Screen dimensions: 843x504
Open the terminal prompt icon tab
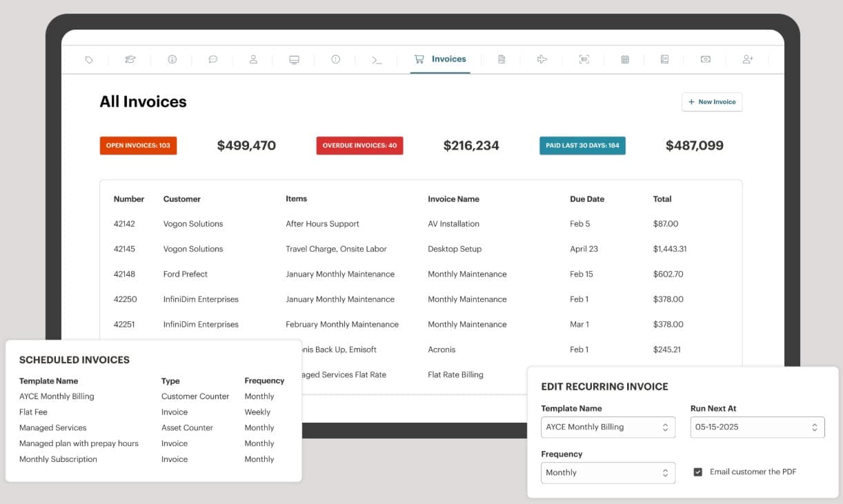click(x=377, y=60)
